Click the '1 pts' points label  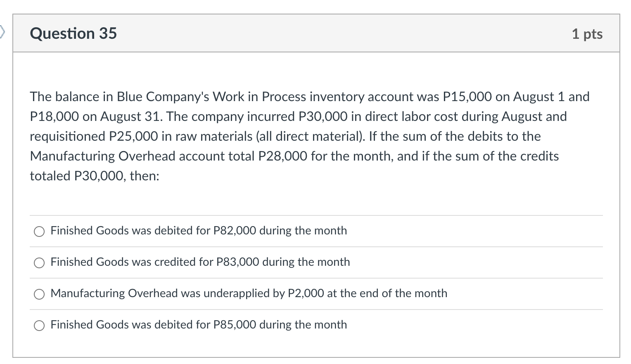point(587,34)
